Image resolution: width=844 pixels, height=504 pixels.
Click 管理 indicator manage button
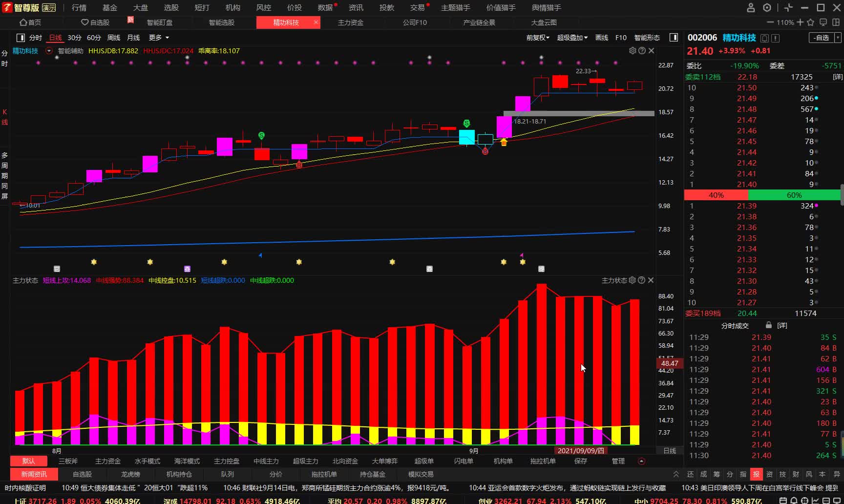click(618, 461)
